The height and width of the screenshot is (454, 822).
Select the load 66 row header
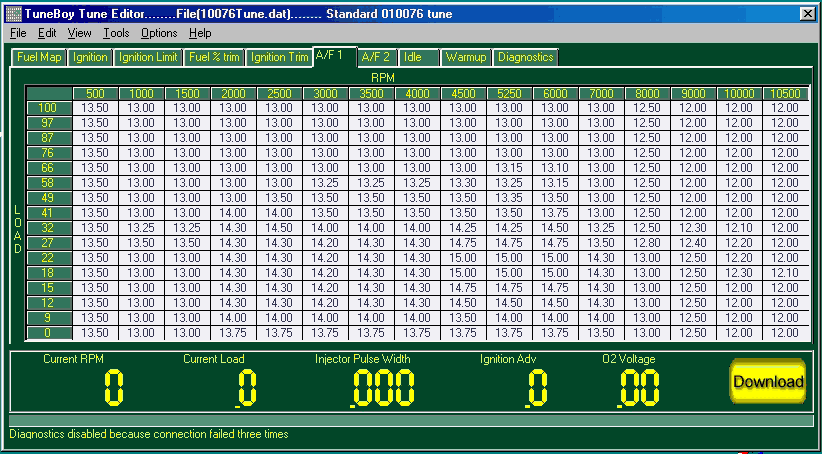[49, 168]
